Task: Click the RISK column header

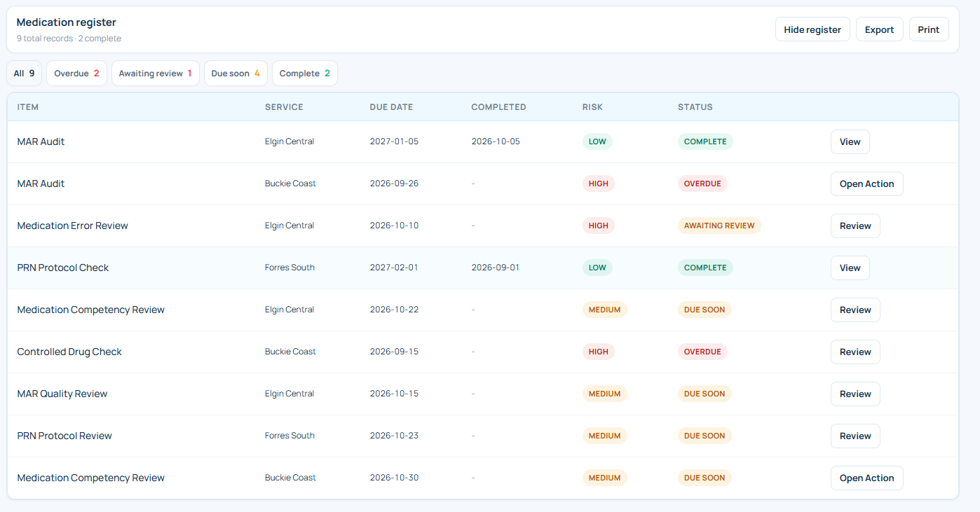Action: tap(592, 107)
